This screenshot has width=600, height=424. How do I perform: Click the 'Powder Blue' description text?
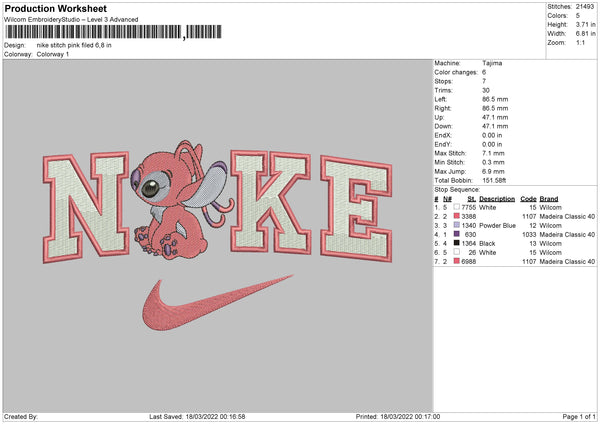pos(497,225)
